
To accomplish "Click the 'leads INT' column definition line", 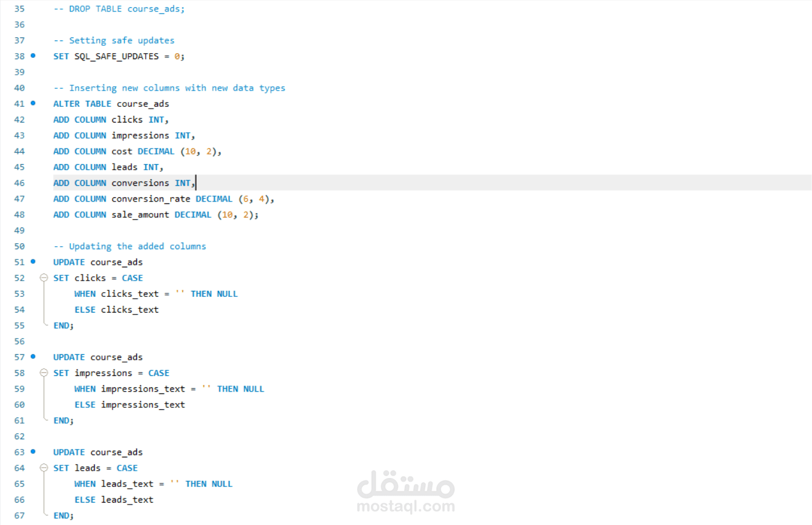I will (x=109, y=167).
